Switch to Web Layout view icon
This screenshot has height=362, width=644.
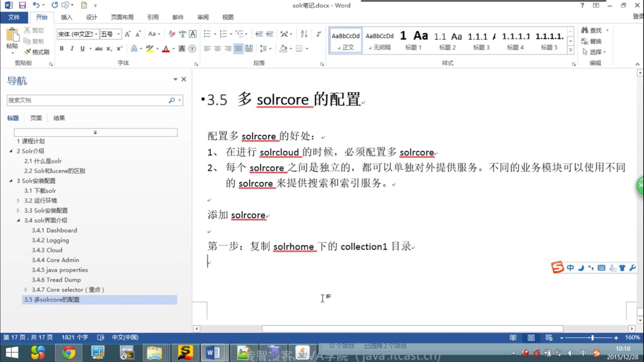(x=549, y=338)
